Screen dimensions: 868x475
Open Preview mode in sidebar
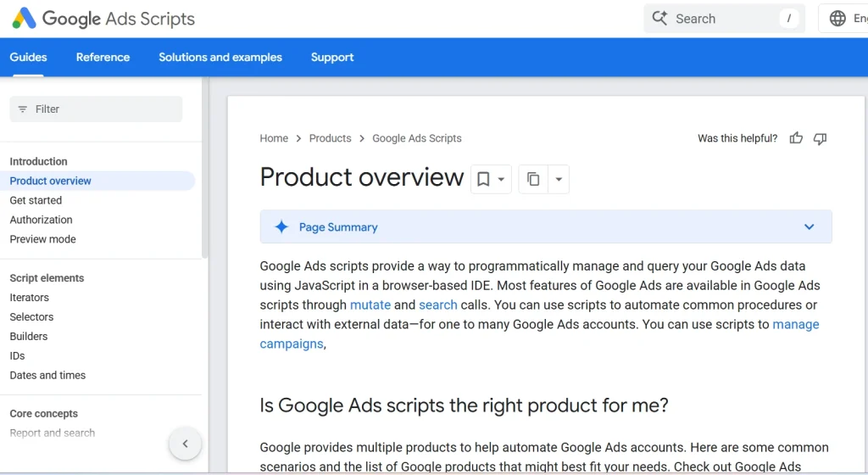point(42,239)
